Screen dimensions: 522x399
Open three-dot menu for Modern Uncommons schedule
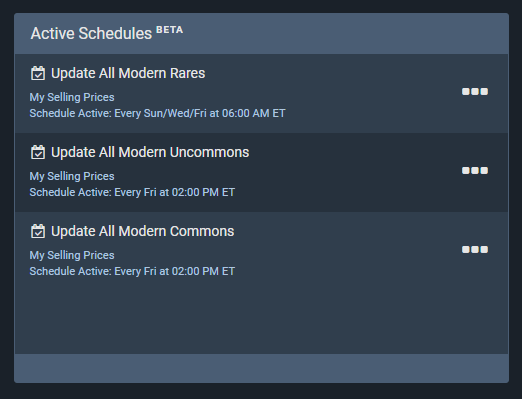coord(475,170)
